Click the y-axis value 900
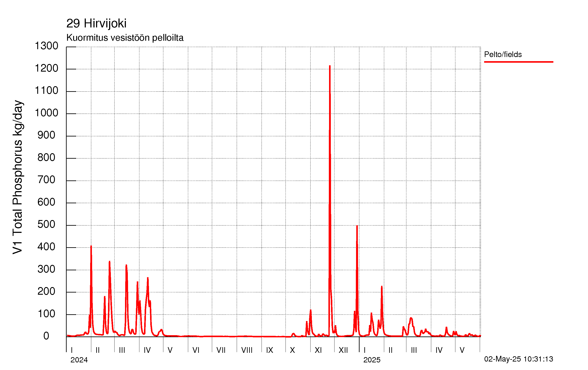 46,135
